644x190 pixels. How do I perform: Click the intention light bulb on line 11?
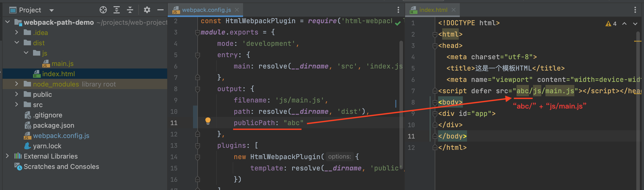pos(208,121)
